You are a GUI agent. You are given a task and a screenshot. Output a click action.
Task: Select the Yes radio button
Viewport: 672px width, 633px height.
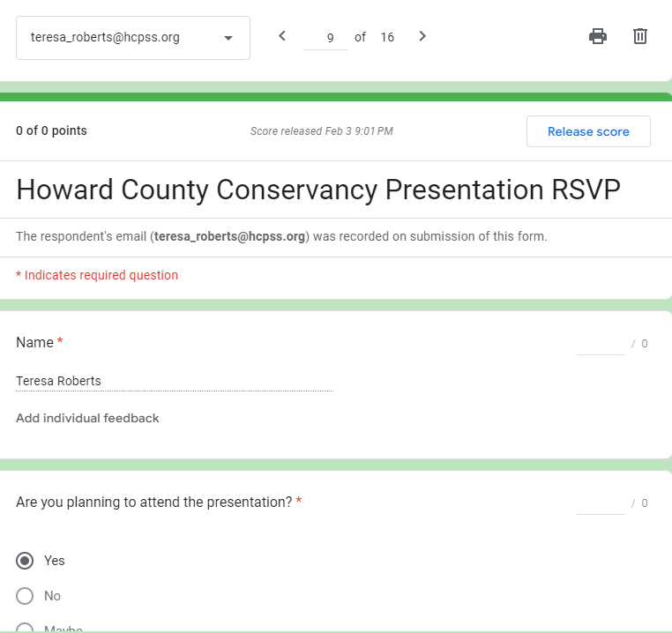click(x=26, y=561)
